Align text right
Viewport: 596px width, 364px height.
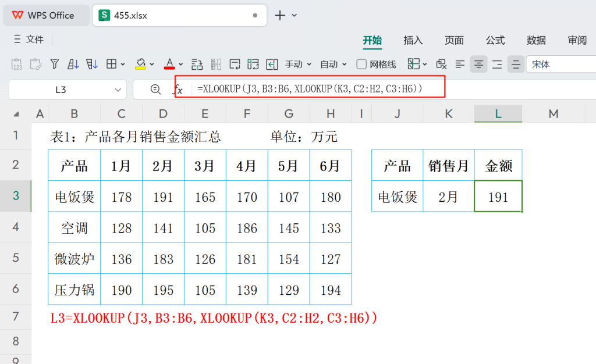pyautogui.click(x=497, y=65)
